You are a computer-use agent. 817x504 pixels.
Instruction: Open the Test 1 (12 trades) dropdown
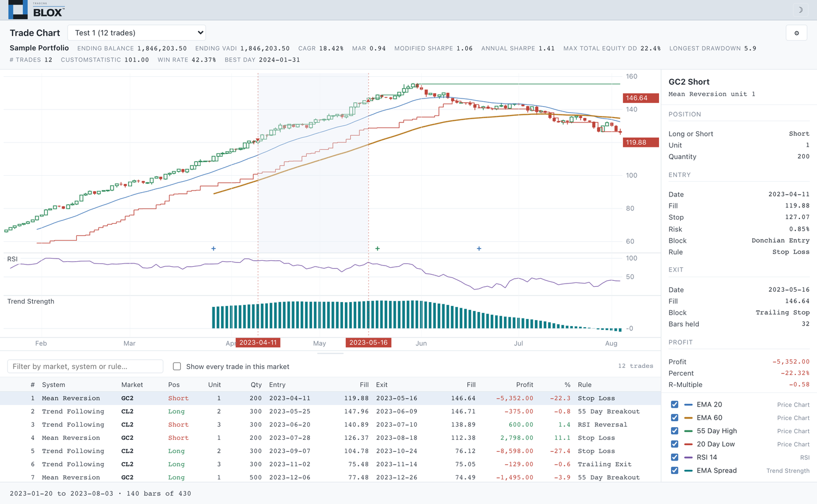point(137,33)
